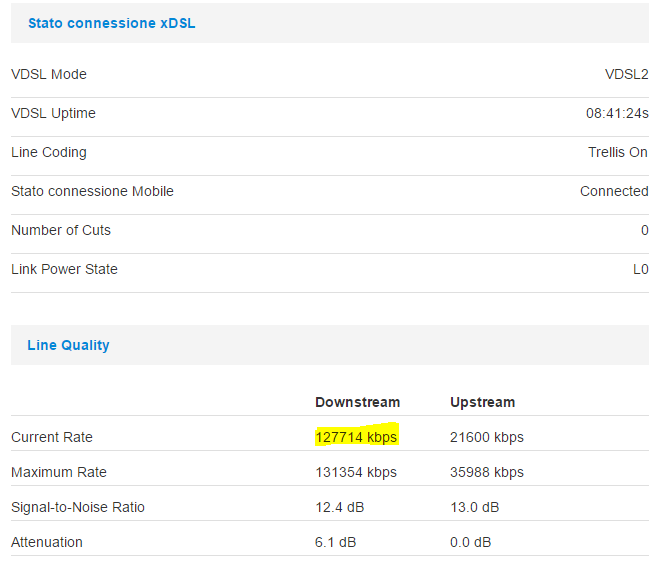This screenshot has height=567, width=660.
Task: Click the maximum upstream rate 35988 kbps
Action: [486, 472]
